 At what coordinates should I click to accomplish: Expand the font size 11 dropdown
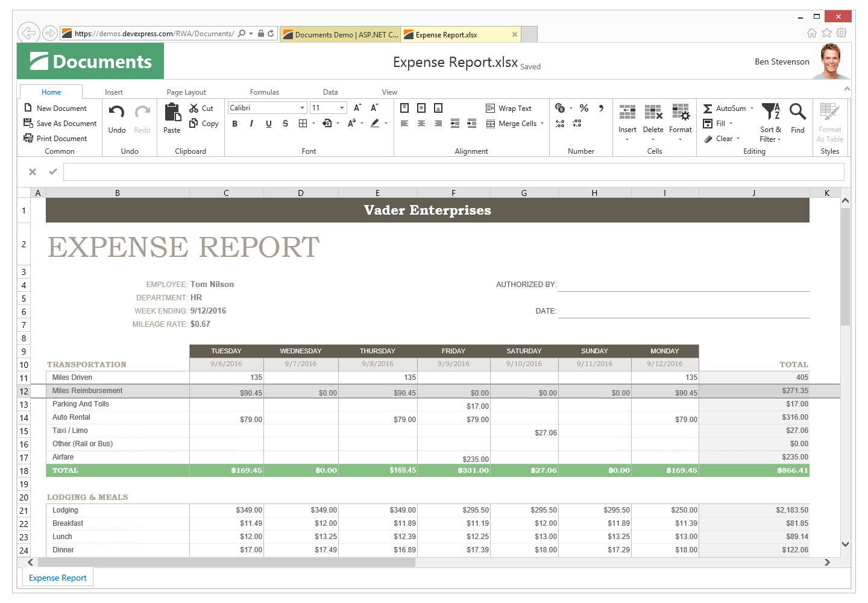(342, 108)
